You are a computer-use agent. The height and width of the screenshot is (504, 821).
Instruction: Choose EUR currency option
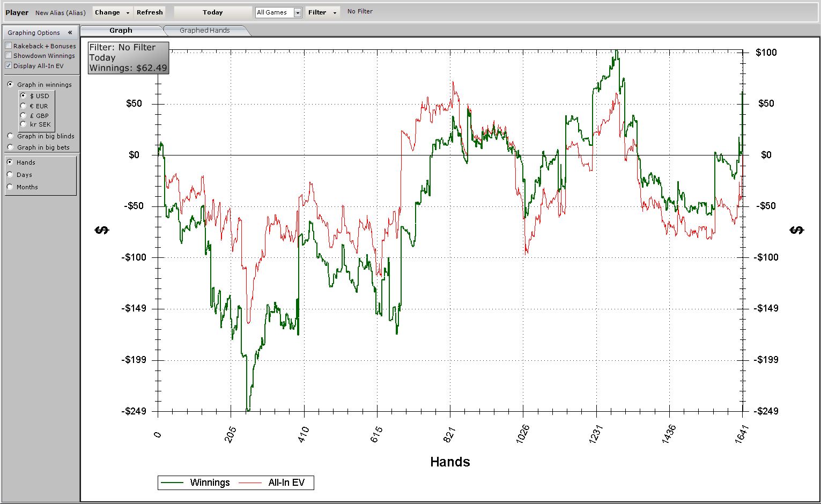pyautogui.click(x=24, y=106)
